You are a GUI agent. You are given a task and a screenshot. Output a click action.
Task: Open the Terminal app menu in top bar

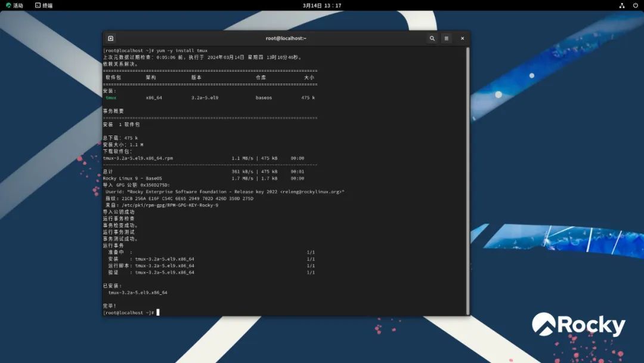tap(44, 5)
